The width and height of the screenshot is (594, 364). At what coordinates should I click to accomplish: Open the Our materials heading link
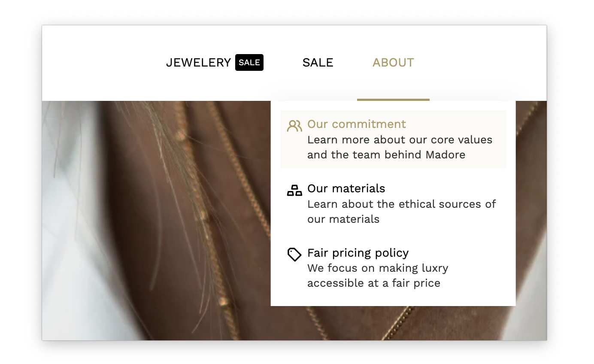tap(346, 188)
